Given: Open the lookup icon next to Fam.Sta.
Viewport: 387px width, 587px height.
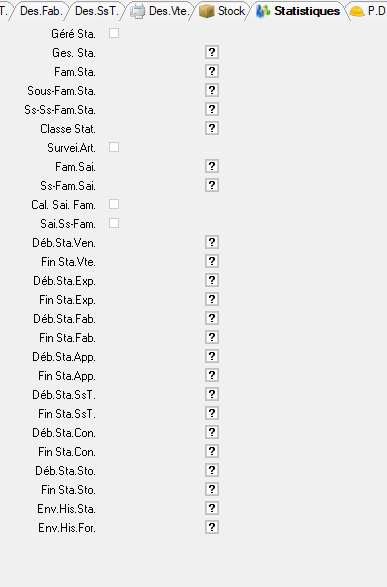Looking at the screenshot, I should pos(212,71).
